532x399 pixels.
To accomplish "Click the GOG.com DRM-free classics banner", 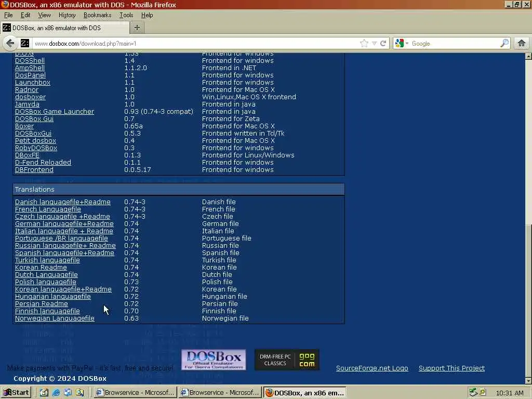I will click(x=287, y=360).
